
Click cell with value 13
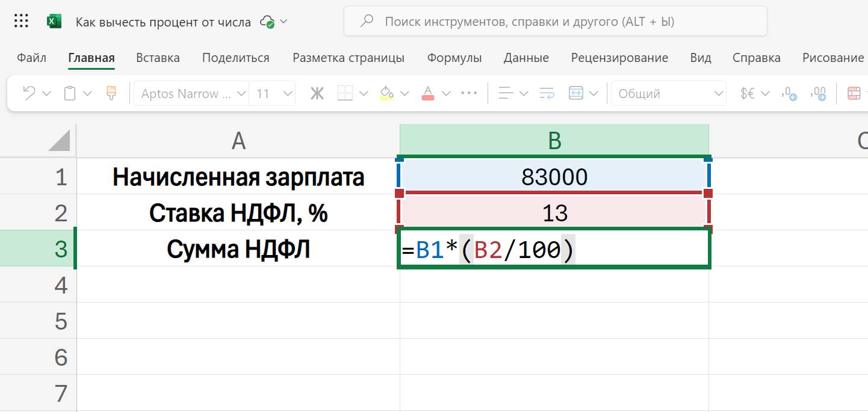554,213
